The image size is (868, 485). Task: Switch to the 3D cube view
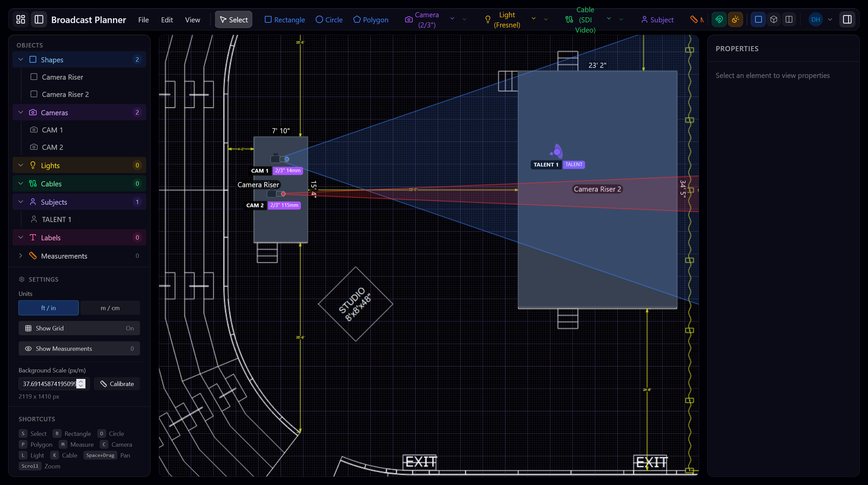[x=773, y=19]
